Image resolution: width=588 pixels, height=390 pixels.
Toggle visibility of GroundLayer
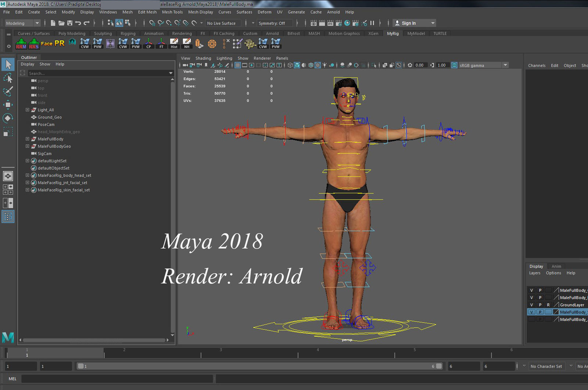(x=531, y=305)
